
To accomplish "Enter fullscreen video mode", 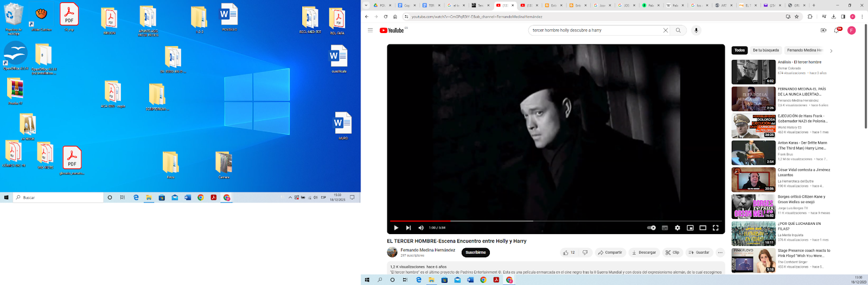I will point(716,228).
